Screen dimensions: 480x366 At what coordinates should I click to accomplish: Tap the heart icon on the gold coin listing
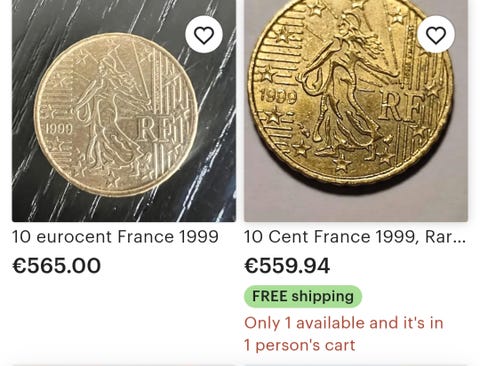(x=436, y=35)
